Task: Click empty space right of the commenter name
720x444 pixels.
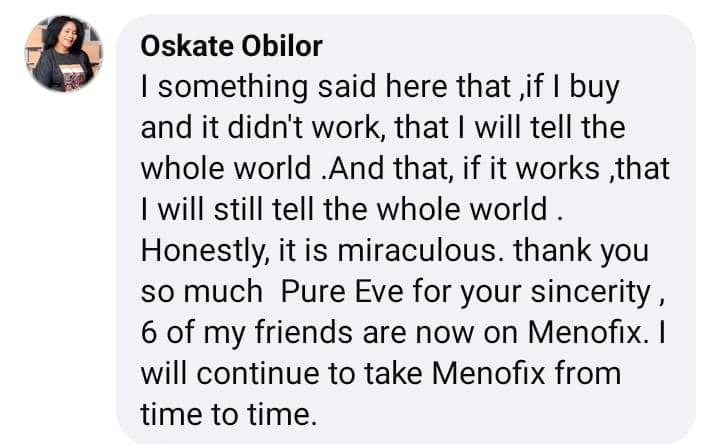Action: (x=500, y=46)
